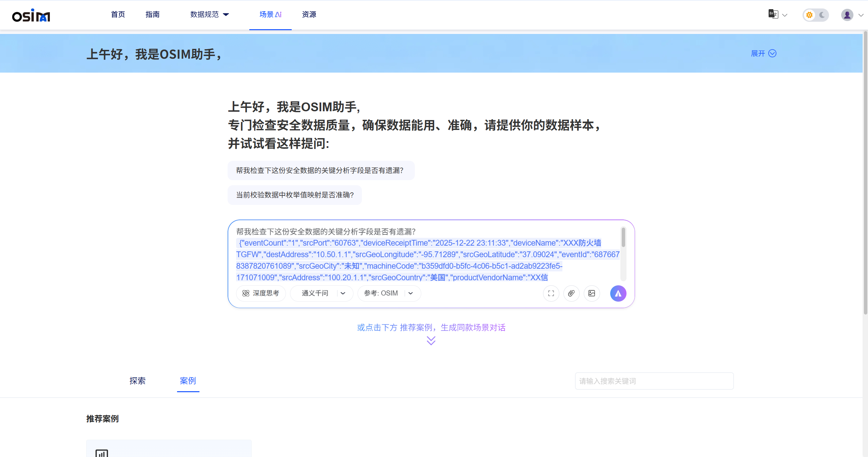868x457 pixels.
Task: Click the fullscreen expand input icon
Action: pyautogui.click(x=551, y=293)
